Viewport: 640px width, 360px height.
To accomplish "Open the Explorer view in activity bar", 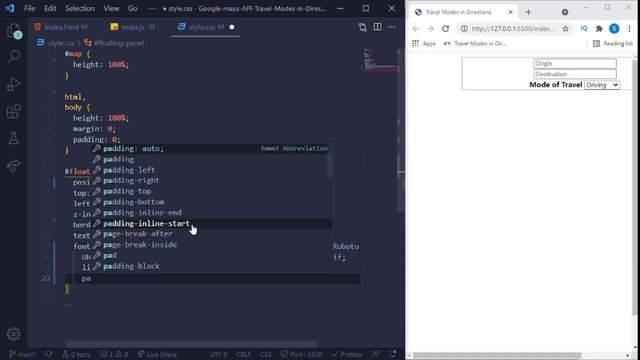I will click(13, 31).
